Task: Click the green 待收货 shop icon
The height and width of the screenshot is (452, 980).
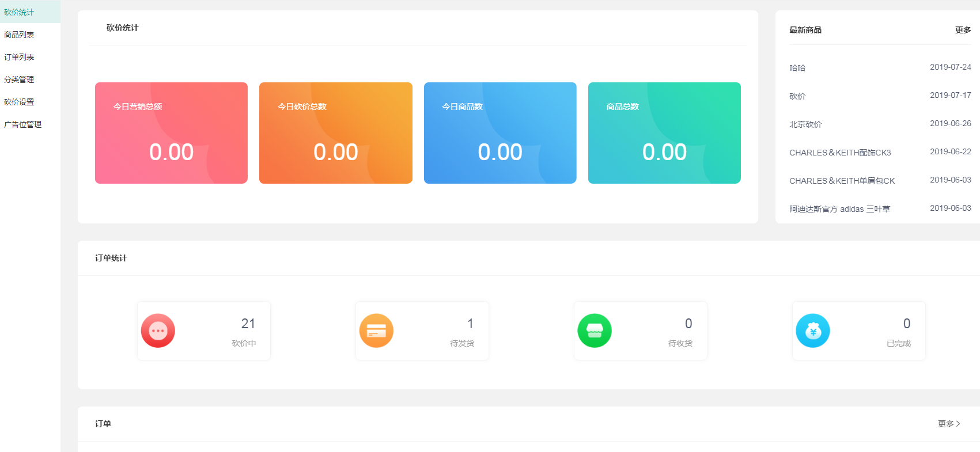Action: coord(595,331)
